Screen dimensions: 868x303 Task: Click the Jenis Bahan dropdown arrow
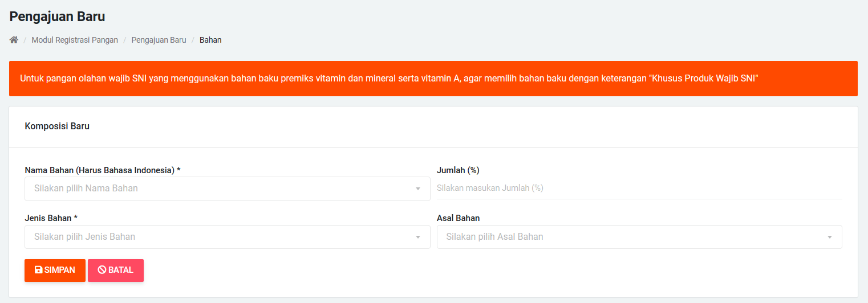click(x=418, y=237)
